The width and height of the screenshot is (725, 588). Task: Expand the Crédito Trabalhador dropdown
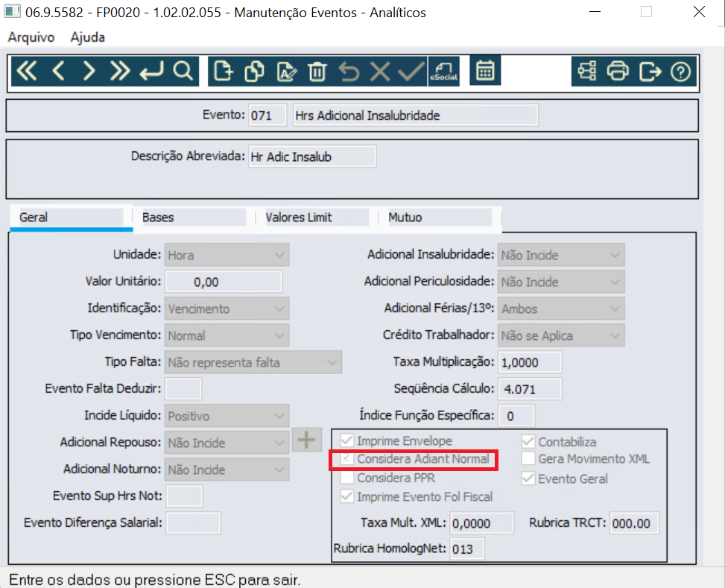click(x=561, y=335)
